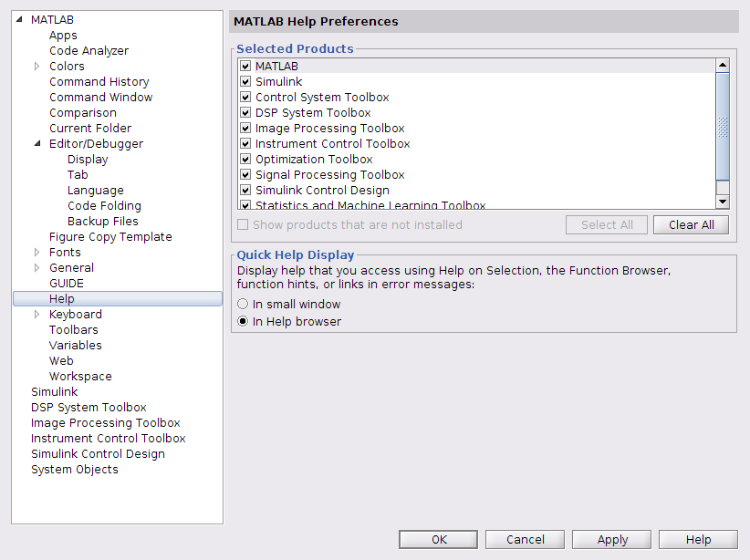
Task: Open Variables preferences
Action: coord(76,346)
